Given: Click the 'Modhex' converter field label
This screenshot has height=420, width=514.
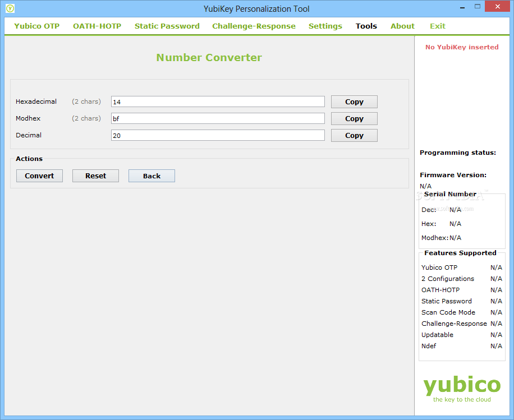Looking at the screenshot, I should (28, 118).
